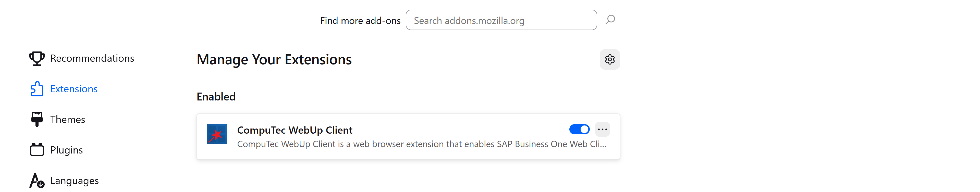Select the Themes paintbrush icon
Screen dimensions: 980x192
[37, 119]
